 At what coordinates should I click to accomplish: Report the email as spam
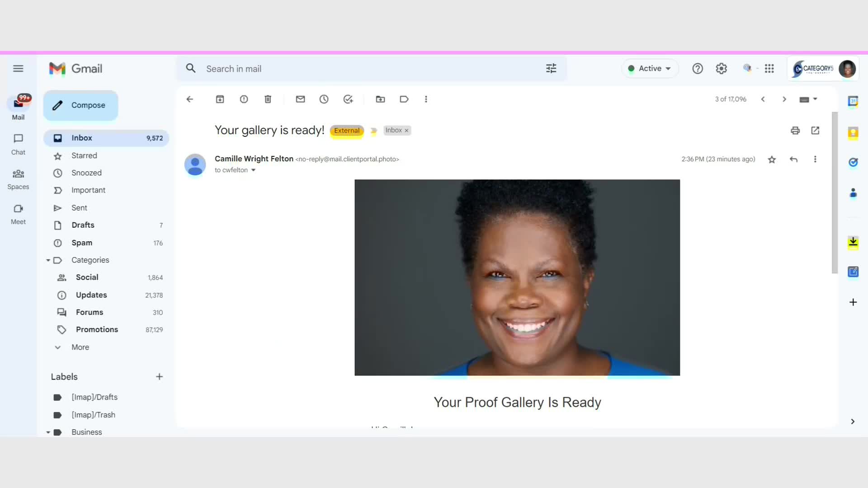click(244, 99)
